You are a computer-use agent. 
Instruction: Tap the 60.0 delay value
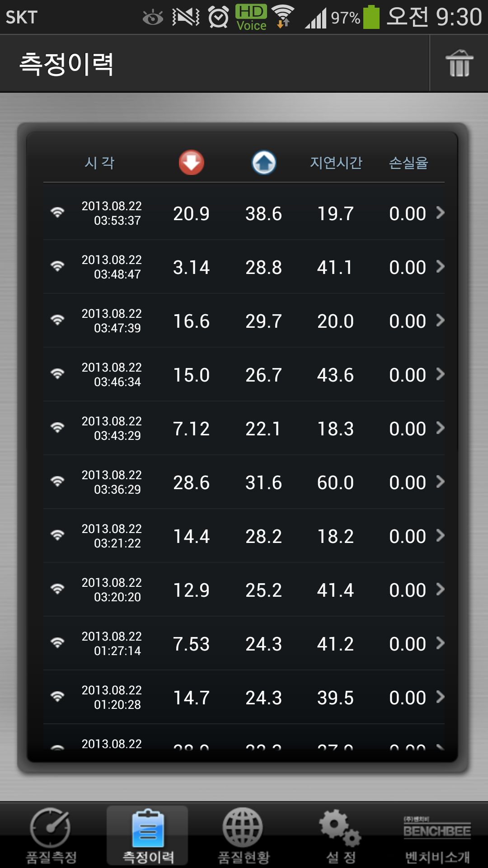335,482
